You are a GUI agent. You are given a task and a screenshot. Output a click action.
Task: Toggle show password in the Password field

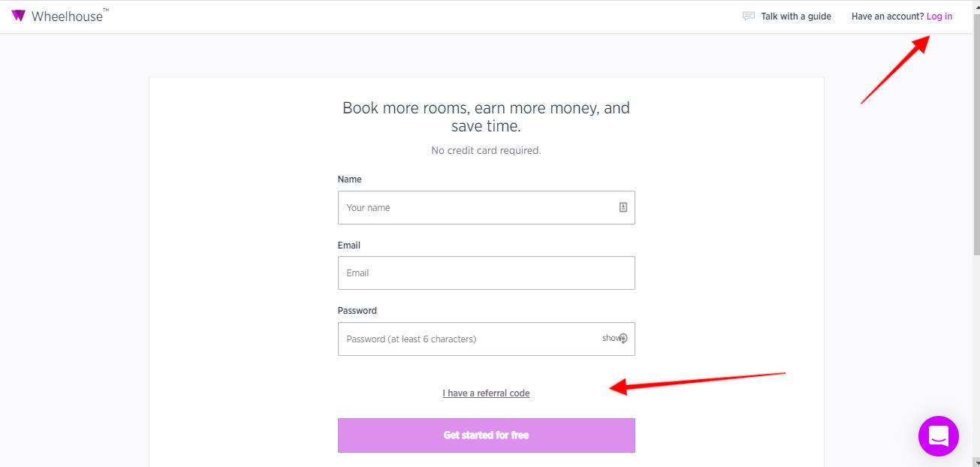(x=610, y=338)
